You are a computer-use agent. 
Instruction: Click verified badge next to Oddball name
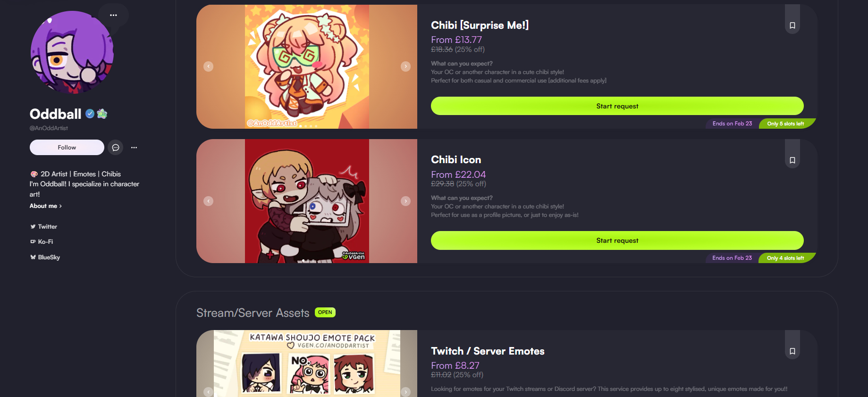coord(90,114)
